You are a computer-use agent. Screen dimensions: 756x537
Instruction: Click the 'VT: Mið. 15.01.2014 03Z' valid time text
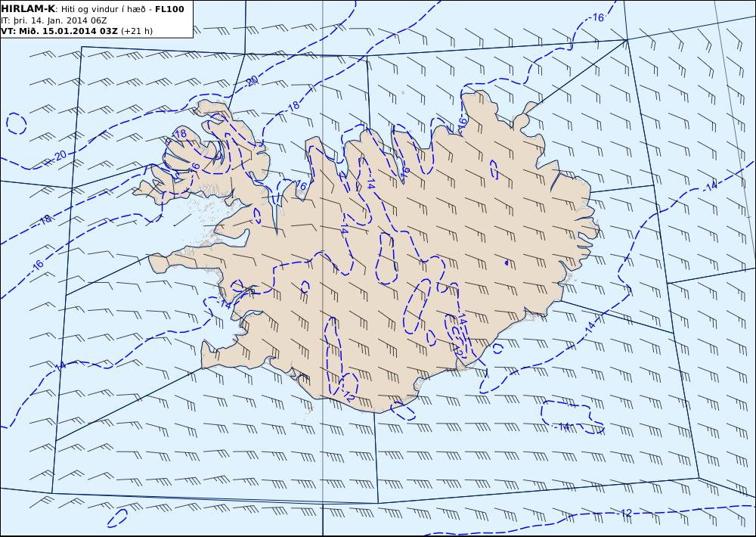click(59, 31)
